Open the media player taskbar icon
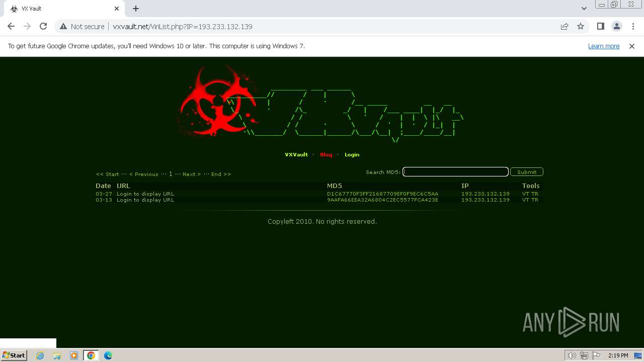 (x=74, y=355)
